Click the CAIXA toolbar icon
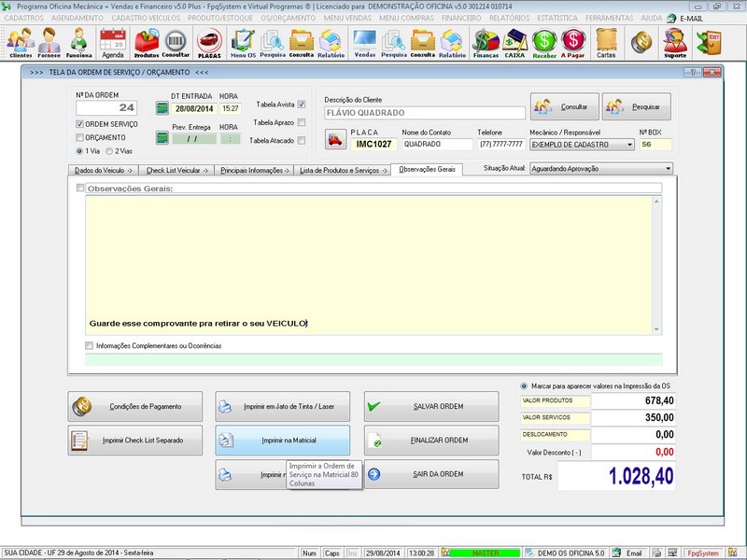747x560 pixels. 514,42
